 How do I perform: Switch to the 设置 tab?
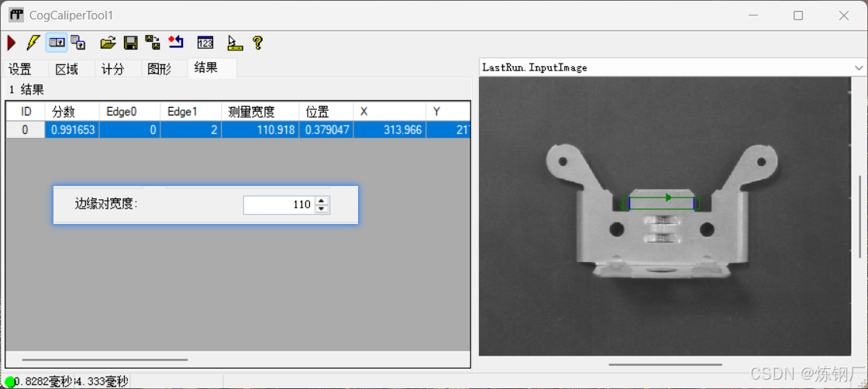20,69
